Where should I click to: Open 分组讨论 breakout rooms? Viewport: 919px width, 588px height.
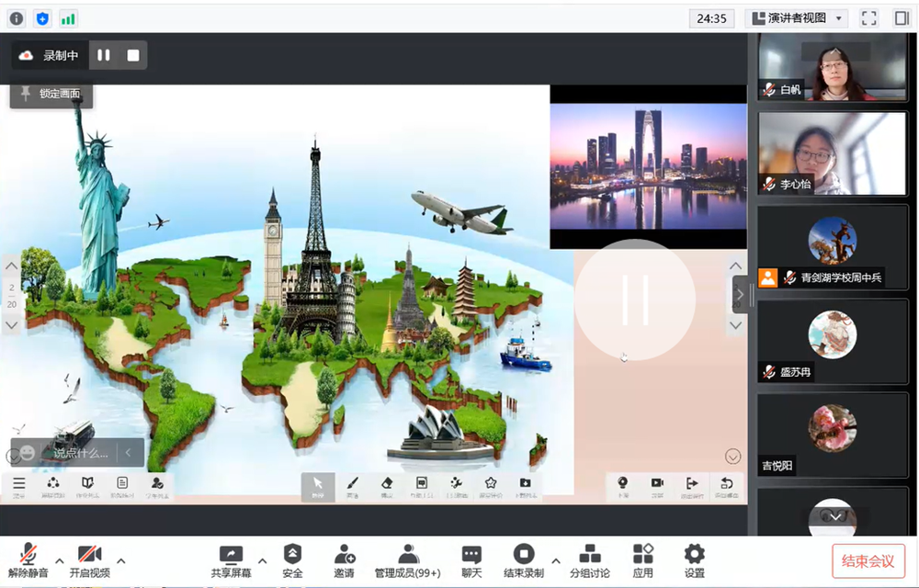pyautogui.click(x=589, y=560)
